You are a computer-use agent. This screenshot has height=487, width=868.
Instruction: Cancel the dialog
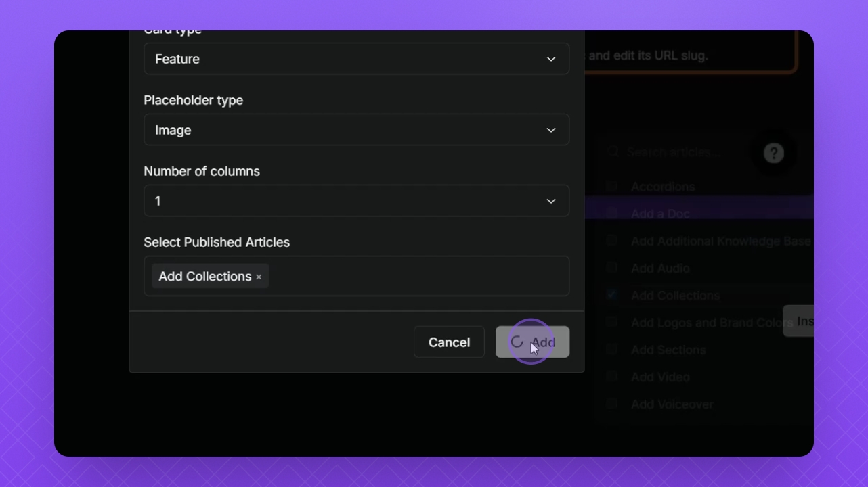pyautogui.click(x=449, y=342)
